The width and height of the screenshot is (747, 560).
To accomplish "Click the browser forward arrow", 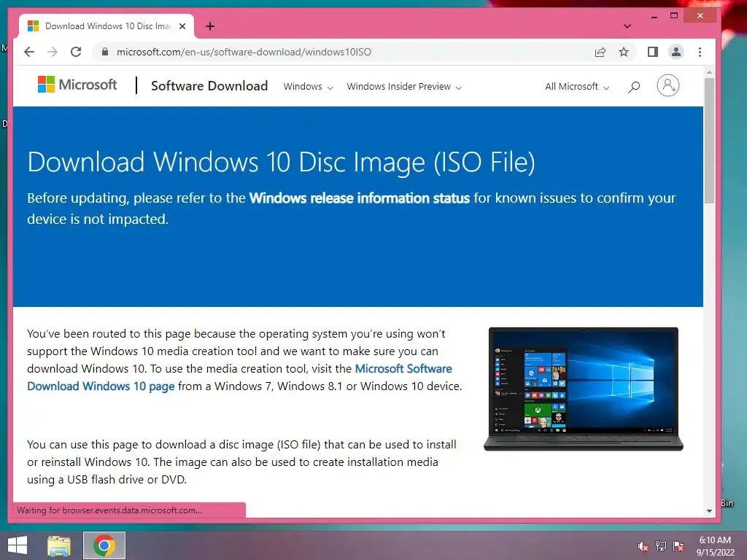I will click(53, 52).
